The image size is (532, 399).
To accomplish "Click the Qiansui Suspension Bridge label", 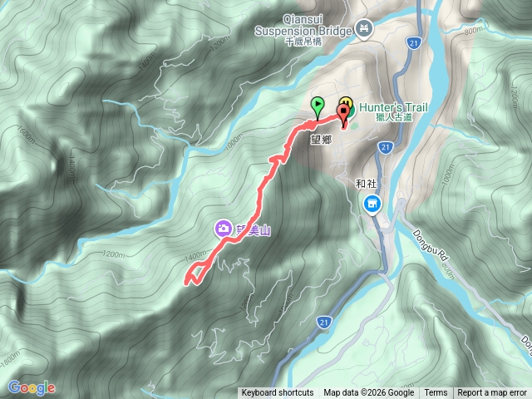I will pyautogui.click(x=303, y=26).
